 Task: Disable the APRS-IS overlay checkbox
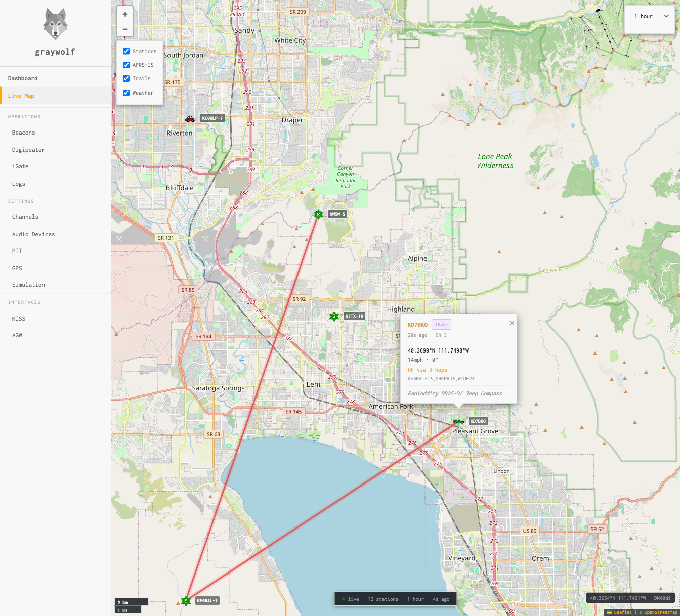(126, 65)
